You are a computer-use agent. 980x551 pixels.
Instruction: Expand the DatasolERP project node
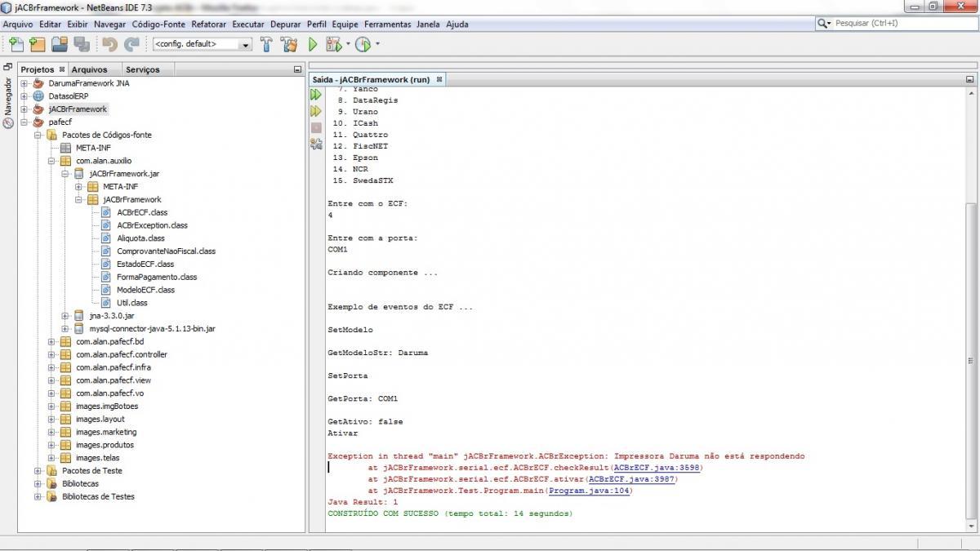24,96
